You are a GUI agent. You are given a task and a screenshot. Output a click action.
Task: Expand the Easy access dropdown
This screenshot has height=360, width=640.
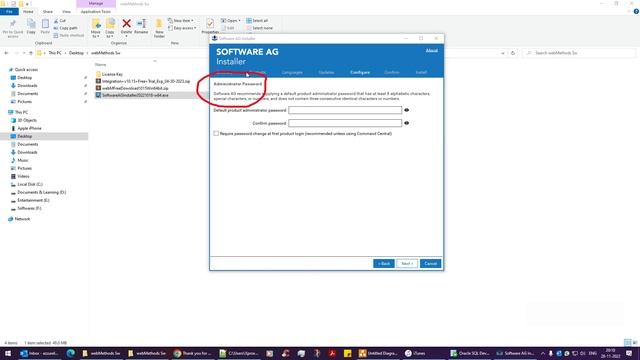[182, 28]
